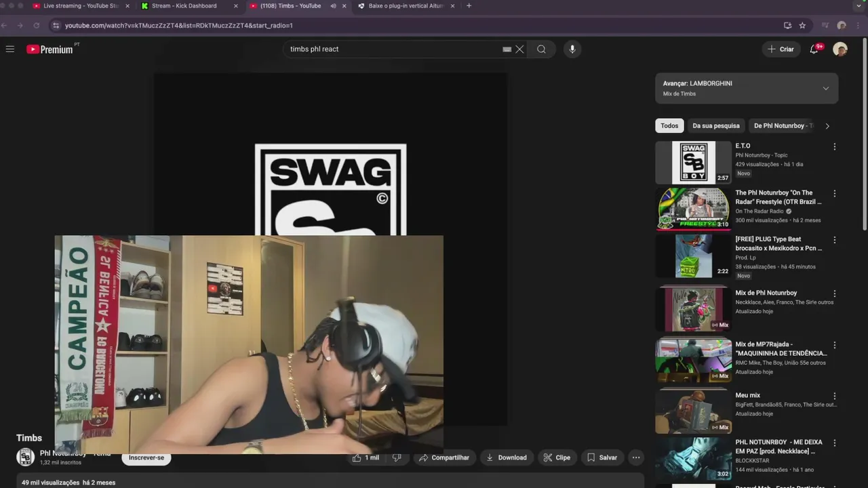Mute audio on the Timbs tab
The width and height of the screenshot is (868, 488).
tap(333, 6)
